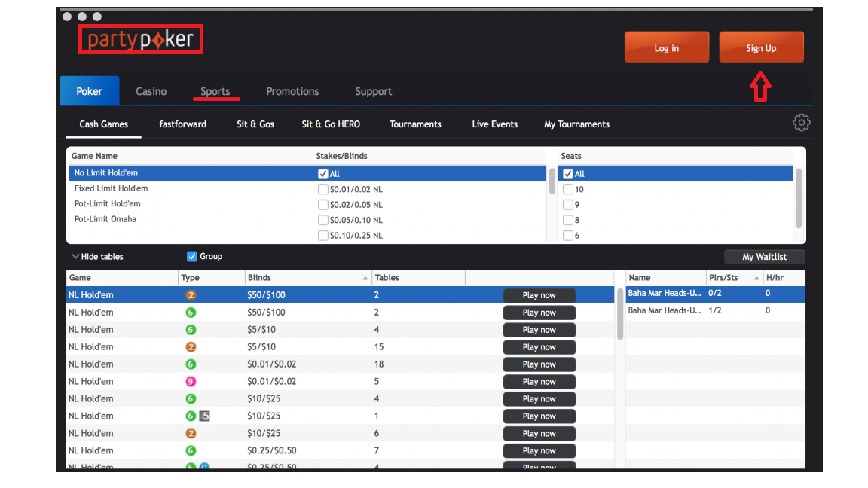
Task: Click Play now for the $5/$10 row with 15 tables
Action: click(539, 347)
